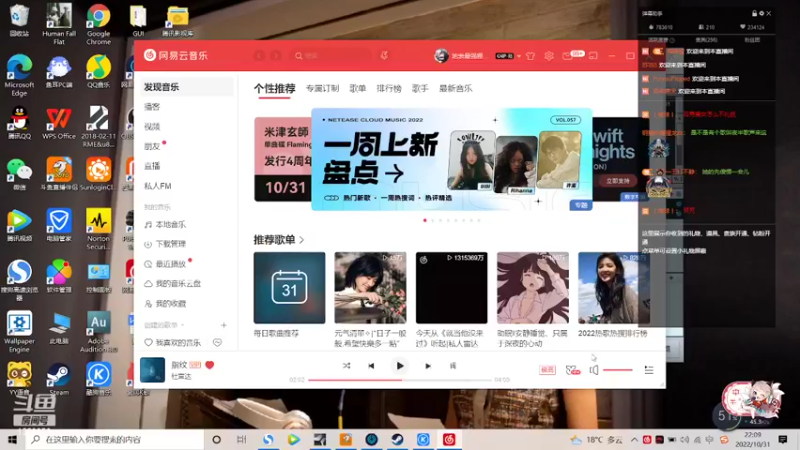Switch to the 歌单 tab
Viewport: 800px width, 450px height.
click(358, 88)
